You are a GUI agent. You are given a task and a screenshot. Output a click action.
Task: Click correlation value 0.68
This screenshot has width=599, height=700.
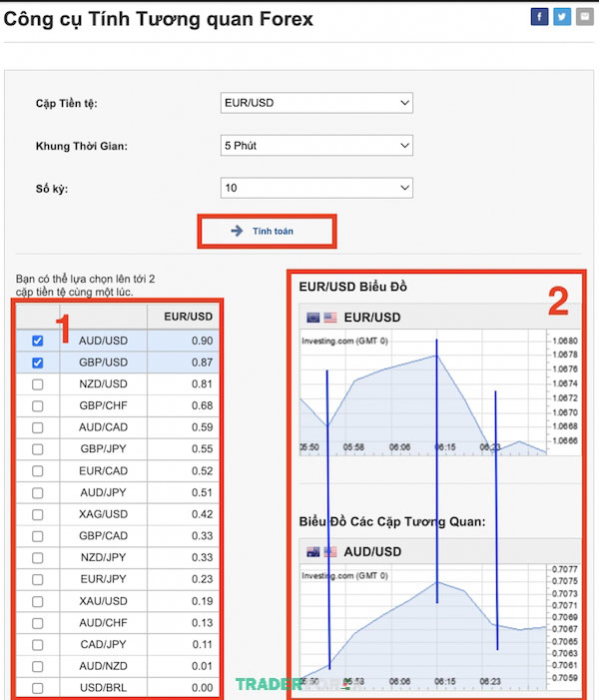(x=203, y=405)
